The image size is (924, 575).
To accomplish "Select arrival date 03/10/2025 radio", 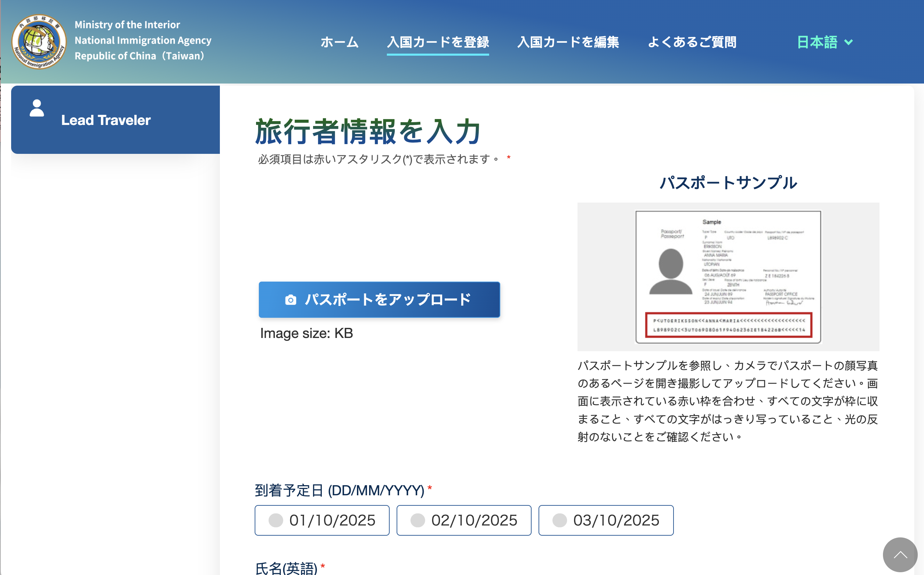I will click(x=559, y=520).
